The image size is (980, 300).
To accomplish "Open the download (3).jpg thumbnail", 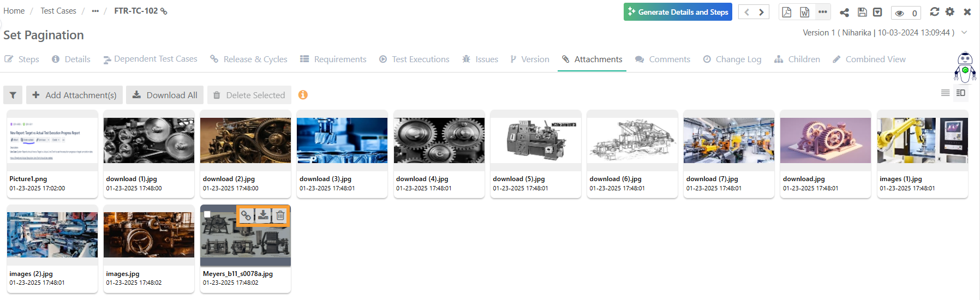I will pos(342,141).
